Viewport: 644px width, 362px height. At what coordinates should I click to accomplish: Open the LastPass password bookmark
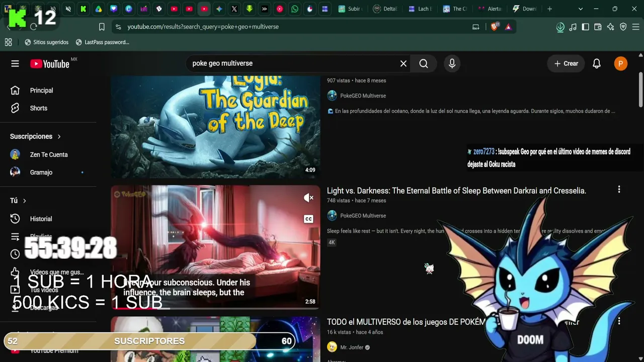point(102,42)
